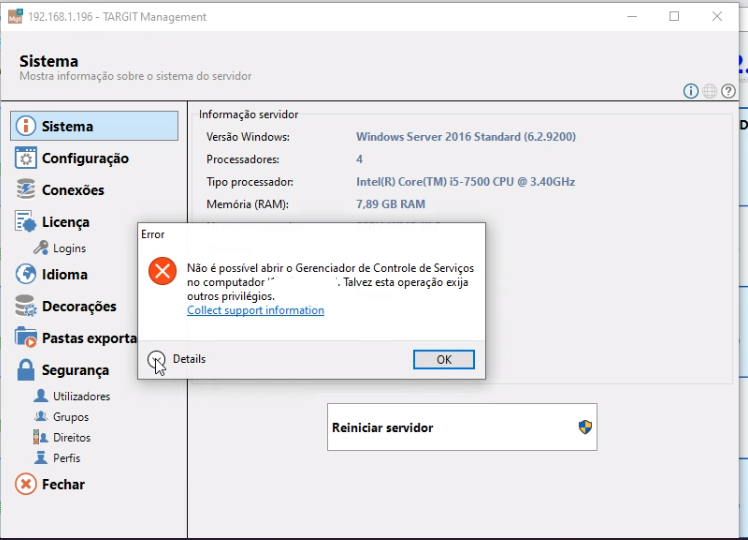Image resolution: width=748 pixels, height=540 pixels.
Task: Click the Conexões database icon
Action: [25, 189]
